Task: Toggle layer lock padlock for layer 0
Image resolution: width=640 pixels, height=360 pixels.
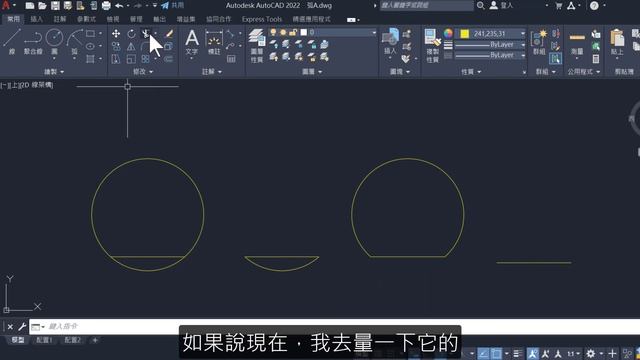Action: [293, 32]
